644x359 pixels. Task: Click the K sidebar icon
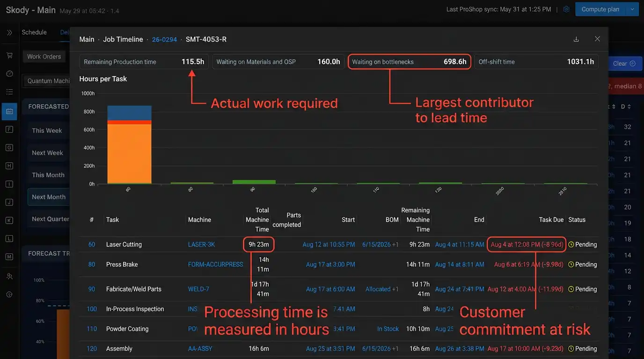pos(9,221)
